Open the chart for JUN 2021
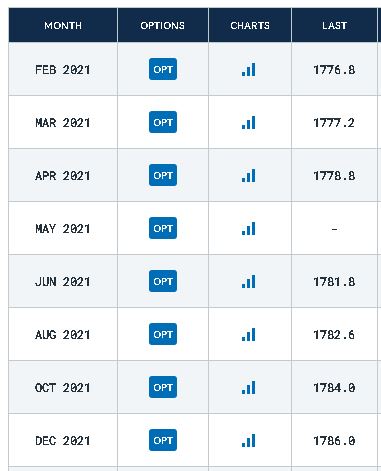 (249, 282)
